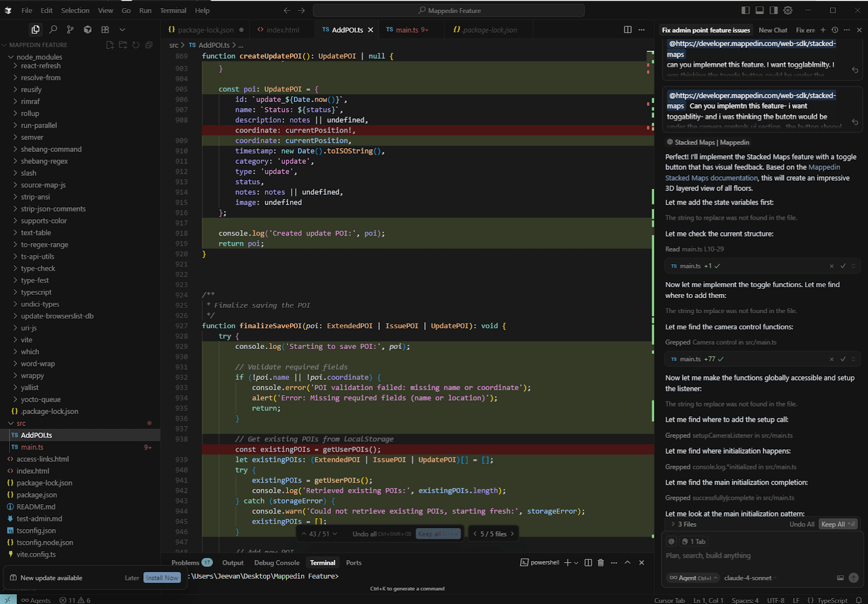Close the AddPOI.ts editor tab
The image size is (868, 604).
click(371, 30)
